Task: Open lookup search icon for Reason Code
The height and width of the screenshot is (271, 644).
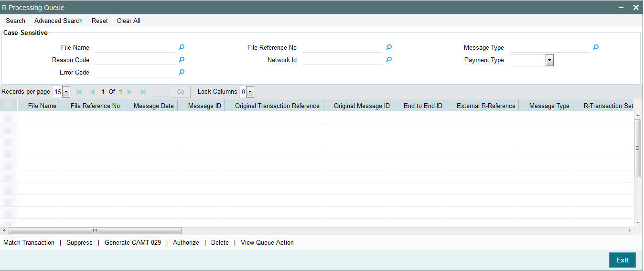Action: 182,60
